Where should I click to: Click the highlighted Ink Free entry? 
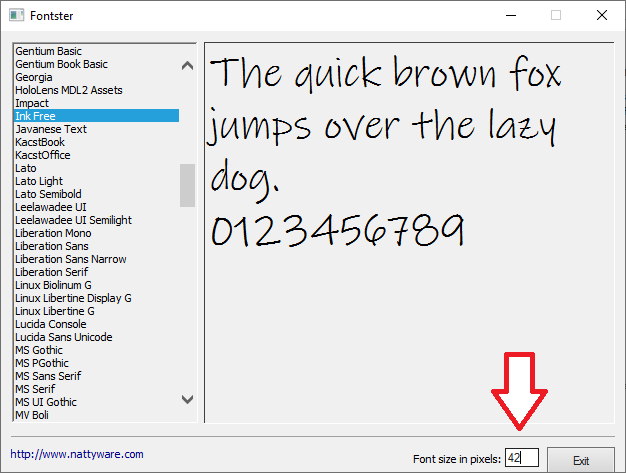tap(96, 116)
